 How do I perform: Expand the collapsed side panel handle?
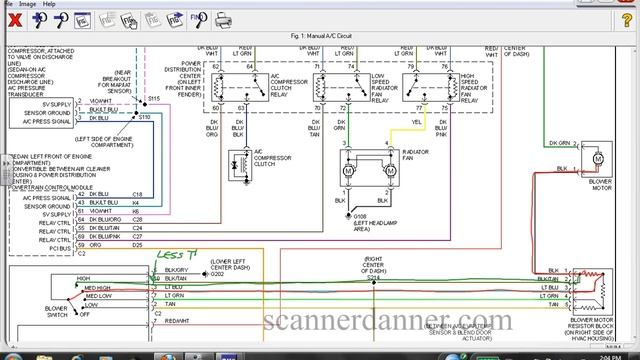(x=6, y=169)
